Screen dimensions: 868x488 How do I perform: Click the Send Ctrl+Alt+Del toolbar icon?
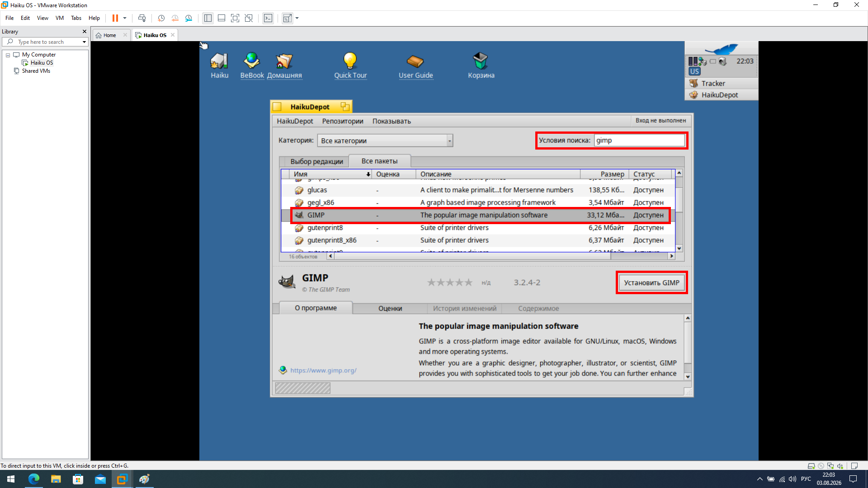click(x=142, y=18)
